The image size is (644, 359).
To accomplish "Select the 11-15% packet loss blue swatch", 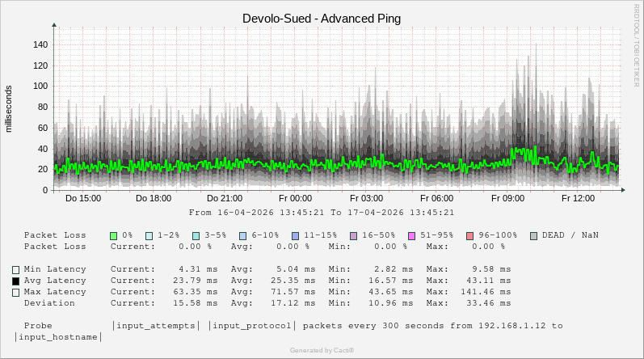I will point(295,235).
